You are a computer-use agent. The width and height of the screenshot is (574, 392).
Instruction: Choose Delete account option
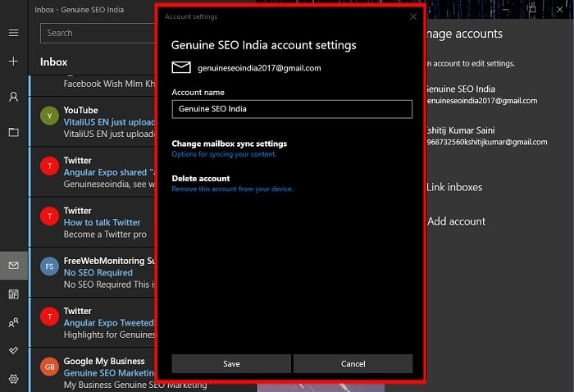click(201, 179)
